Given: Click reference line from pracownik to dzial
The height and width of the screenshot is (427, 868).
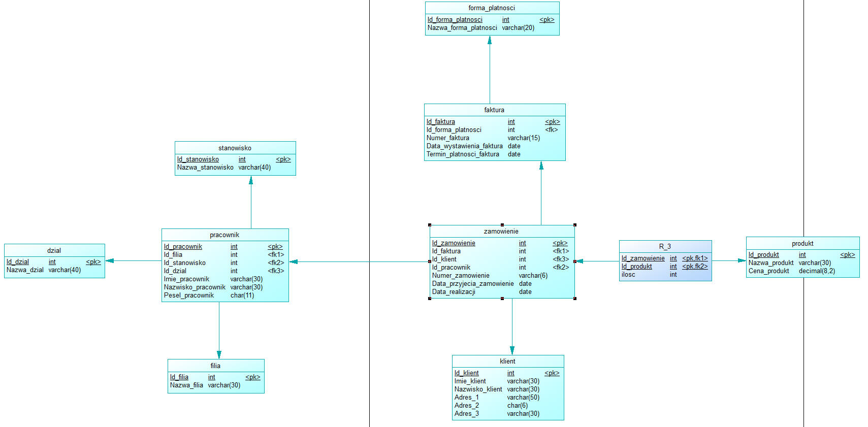Looking at the screenshot, I should coord(133,261).
